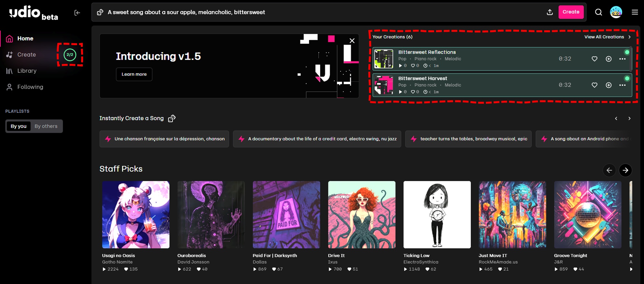Switch playlists to By others

(x=46, y=126)
